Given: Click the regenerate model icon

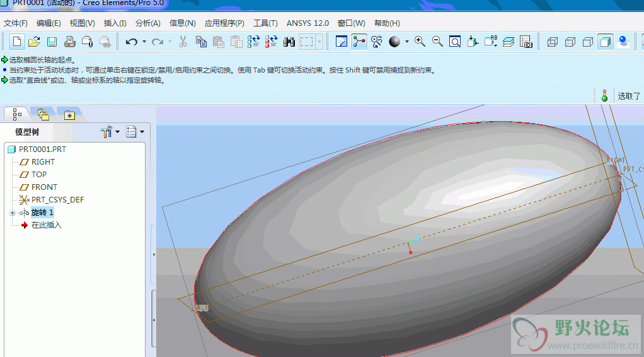Looking at the screenshot, I should 253,42.
